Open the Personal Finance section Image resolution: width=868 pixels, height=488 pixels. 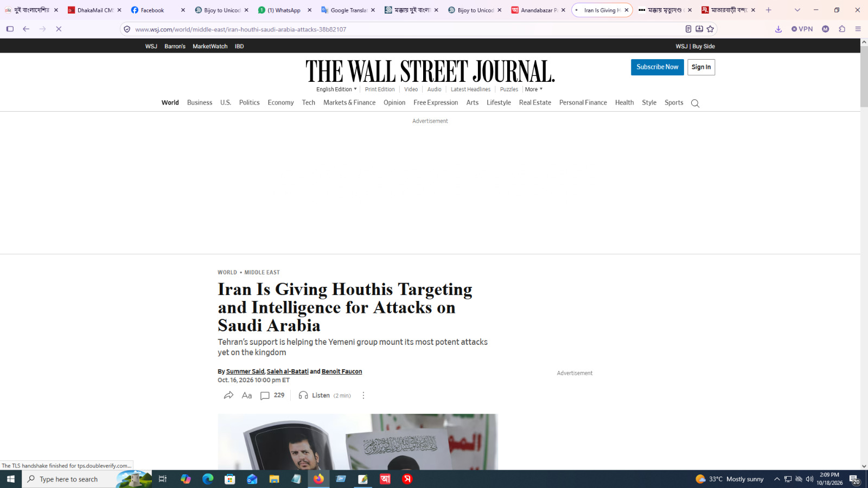coord(583,102)
